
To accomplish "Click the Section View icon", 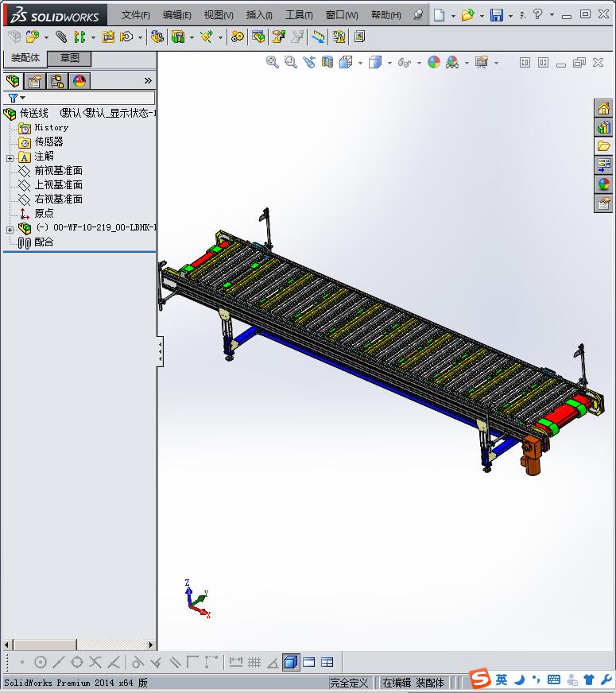I will tap(327, 62).
